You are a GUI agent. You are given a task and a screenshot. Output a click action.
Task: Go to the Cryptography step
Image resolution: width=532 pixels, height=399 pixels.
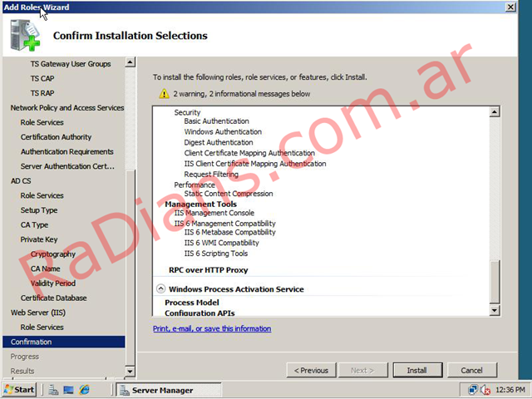[x=52, y=254]
